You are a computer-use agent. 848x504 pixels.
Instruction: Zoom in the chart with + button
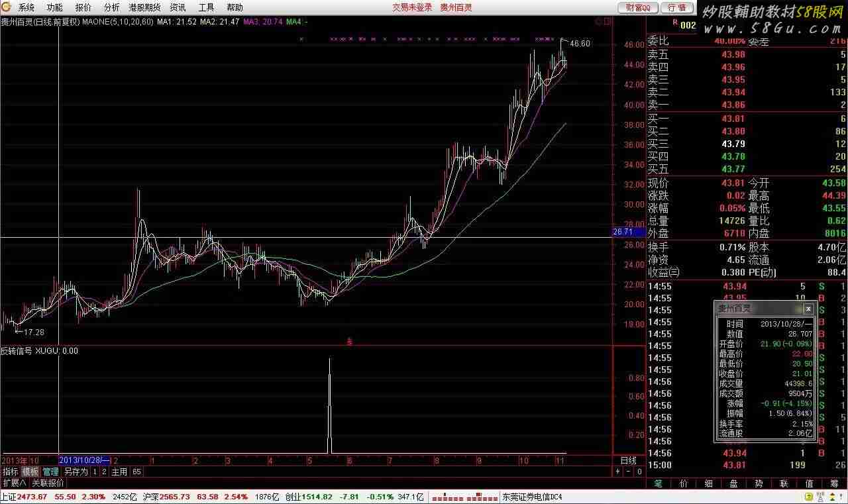[618, 472]
